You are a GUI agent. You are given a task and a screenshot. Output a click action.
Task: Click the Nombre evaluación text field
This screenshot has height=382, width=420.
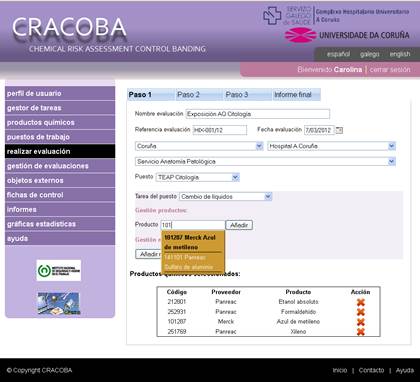click(258, 114)
